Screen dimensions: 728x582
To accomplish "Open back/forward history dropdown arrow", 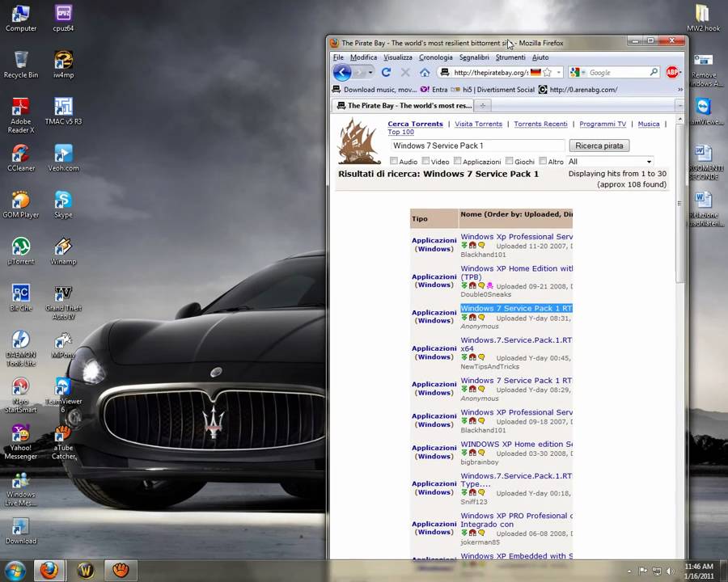I will click(370, 73).
